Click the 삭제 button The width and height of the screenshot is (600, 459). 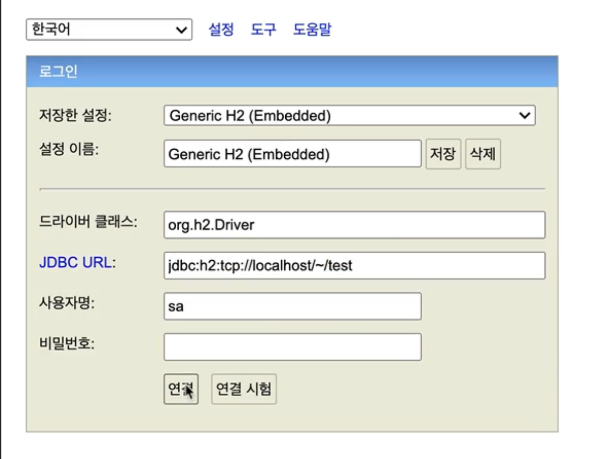(x=483, y=154)
